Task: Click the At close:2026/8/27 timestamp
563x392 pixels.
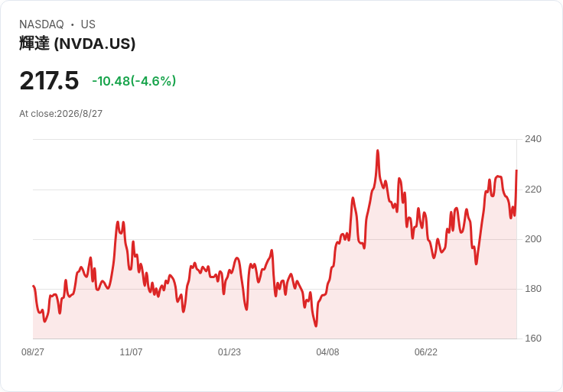Action: point(61,114)
